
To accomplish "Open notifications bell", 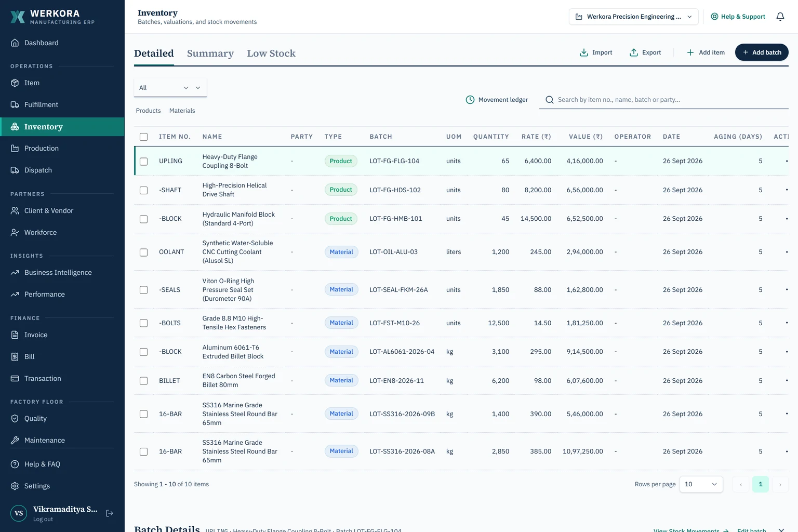I will (780, 17).
